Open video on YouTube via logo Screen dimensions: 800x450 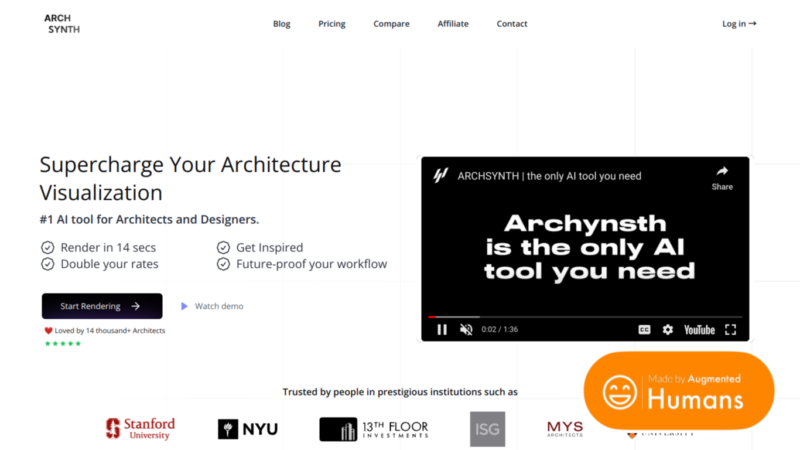tap(699, 330)
